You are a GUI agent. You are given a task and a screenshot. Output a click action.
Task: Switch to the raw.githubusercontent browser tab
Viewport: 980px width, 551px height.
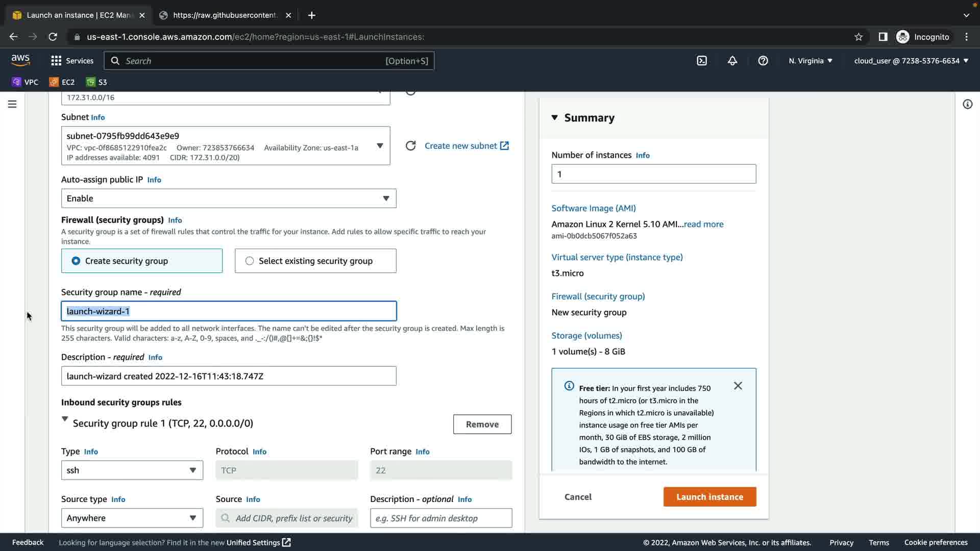(225, 15)
